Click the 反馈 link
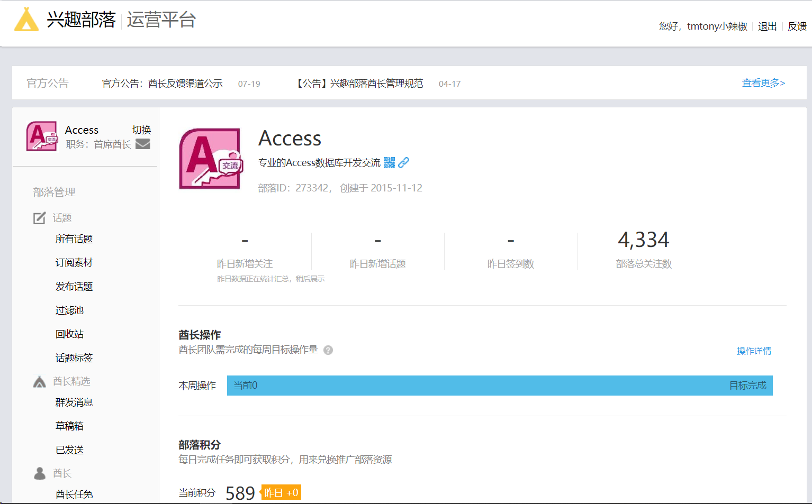Viewport: 812px width, 504px height. [x=797, y=26]
